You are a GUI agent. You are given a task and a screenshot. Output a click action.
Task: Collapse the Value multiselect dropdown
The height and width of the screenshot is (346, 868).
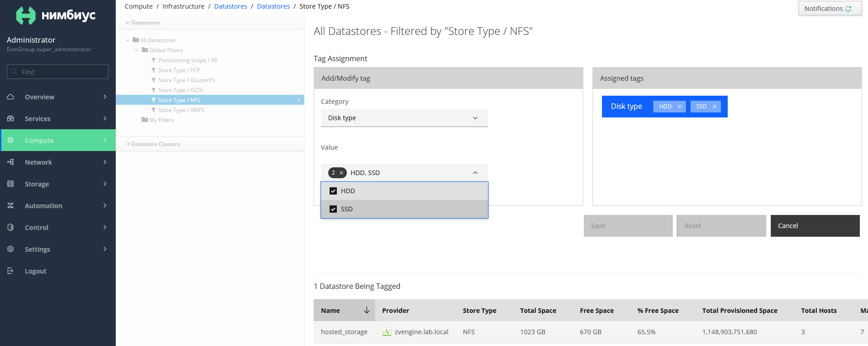(475, 173)
